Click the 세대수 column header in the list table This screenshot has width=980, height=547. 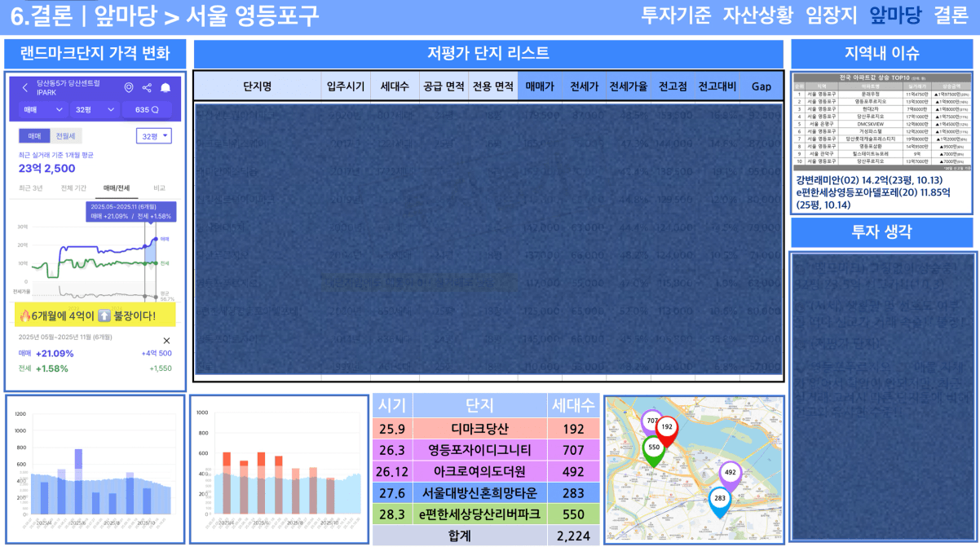394,86
